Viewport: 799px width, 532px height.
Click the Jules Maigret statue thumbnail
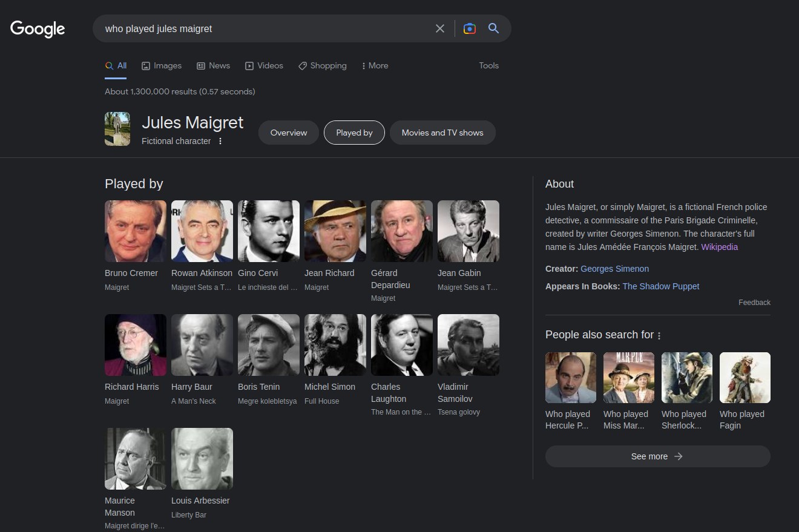[x=117, y=129]
